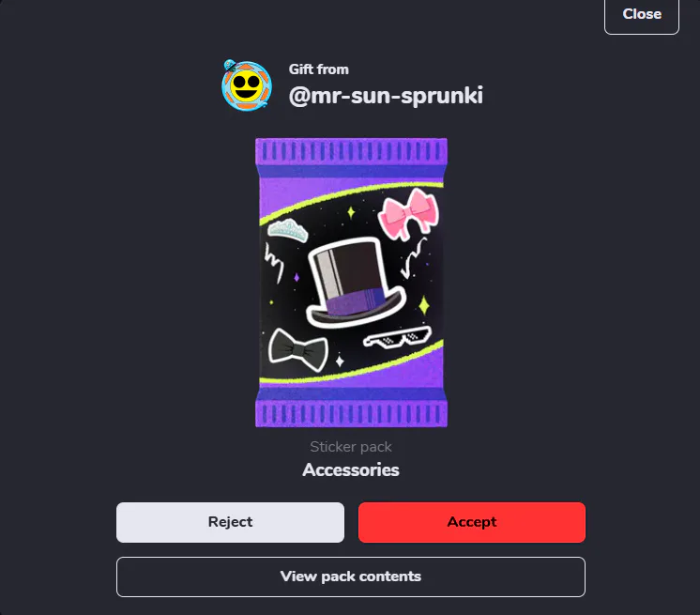Image resolution: width=700 pixels, height=615 pixels.
Task: Click the purple bottom crimped pack edge
Action: pyautogui.click(x=351, y=413)
